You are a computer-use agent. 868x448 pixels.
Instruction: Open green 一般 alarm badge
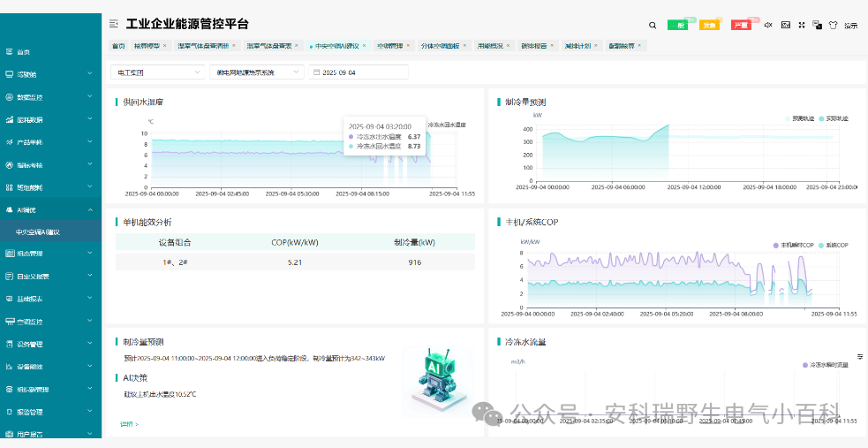[677, 25]
